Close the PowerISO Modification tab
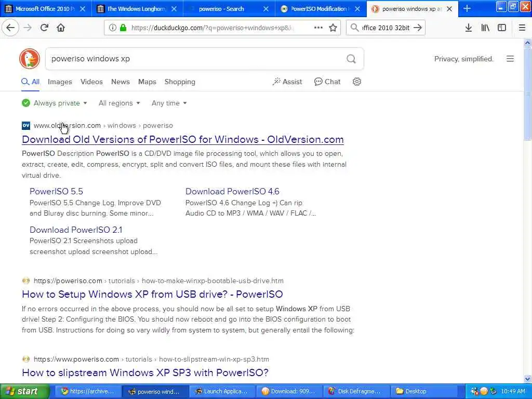 357,9
